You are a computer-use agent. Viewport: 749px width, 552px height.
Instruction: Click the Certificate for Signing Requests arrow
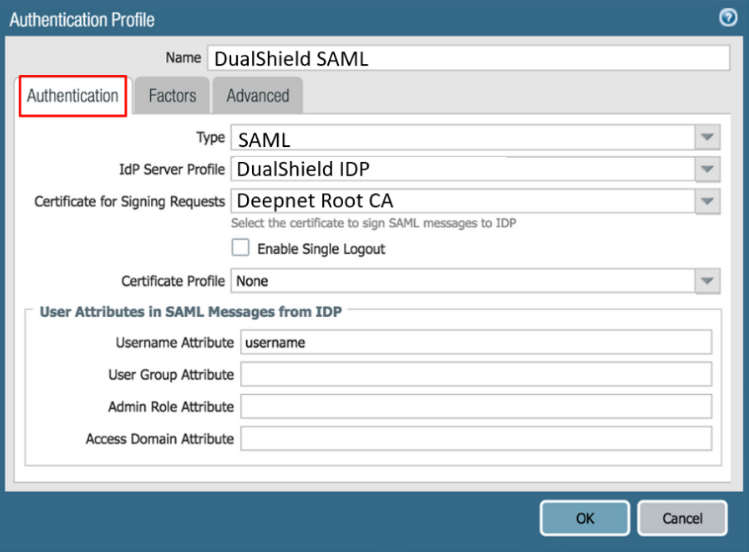(x=707, y=201)
